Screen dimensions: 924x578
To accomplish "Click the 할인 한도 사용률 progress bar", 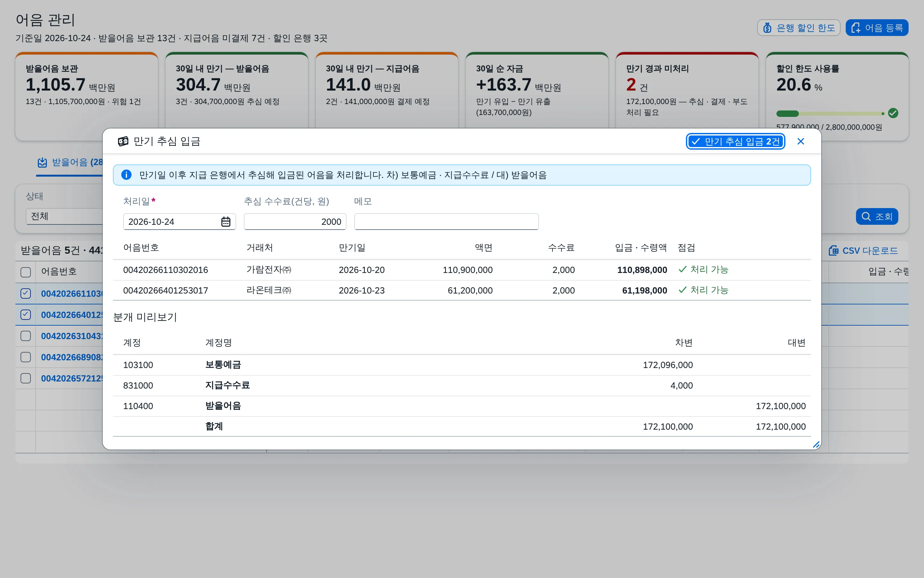I will point(830,114).
